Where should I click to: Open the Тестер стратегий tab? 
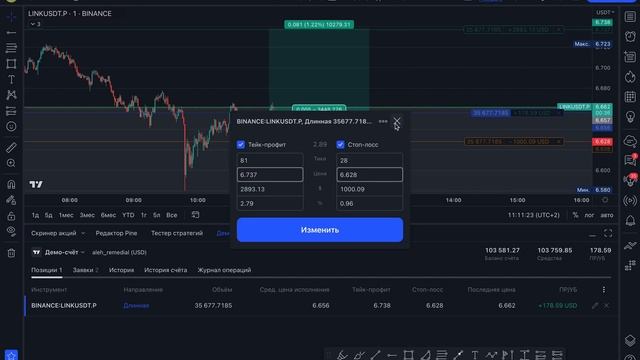tap(177, 233)
